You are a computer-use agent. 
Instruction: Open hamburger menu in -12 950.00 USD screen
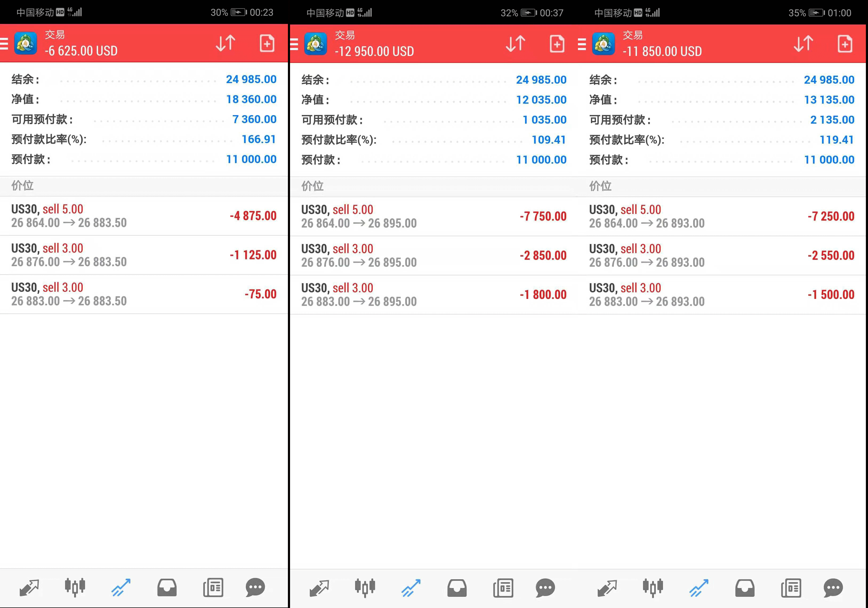pos(294,44)
